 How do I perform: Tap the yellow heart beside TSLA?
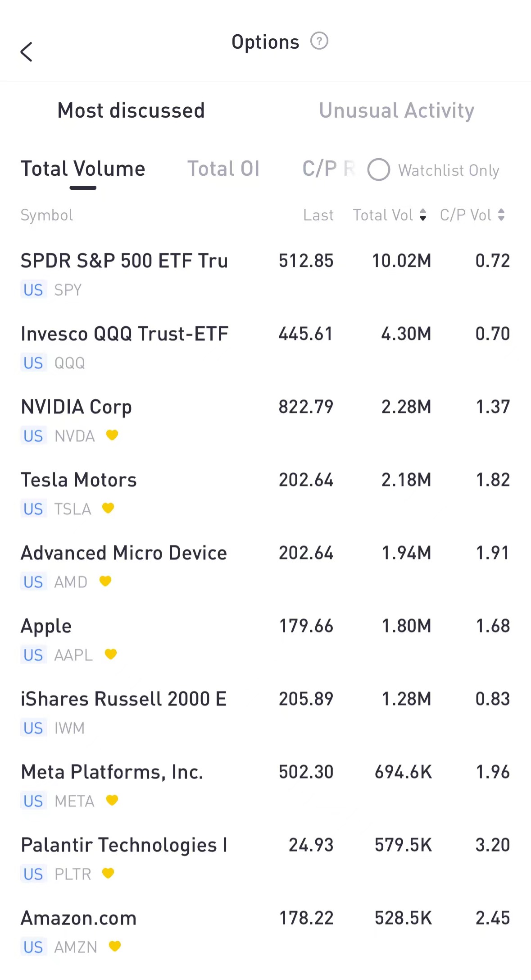(108, 508)
